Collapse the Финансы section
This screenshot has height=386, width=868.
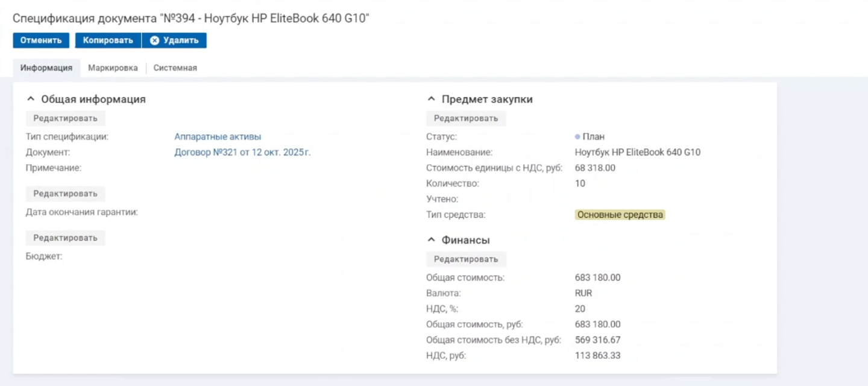point(431,240)
